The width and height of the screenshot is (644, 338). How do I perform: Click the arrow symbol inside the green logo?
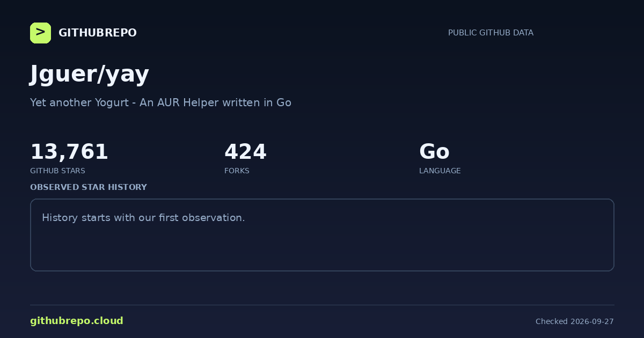[40, 32]
